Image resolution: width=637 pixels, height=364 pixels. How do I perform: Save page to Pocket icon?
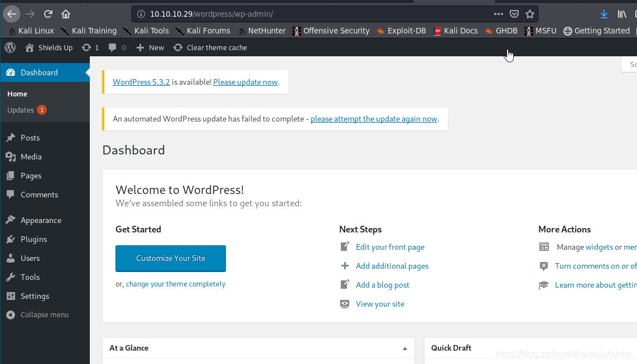click(514, 14)
